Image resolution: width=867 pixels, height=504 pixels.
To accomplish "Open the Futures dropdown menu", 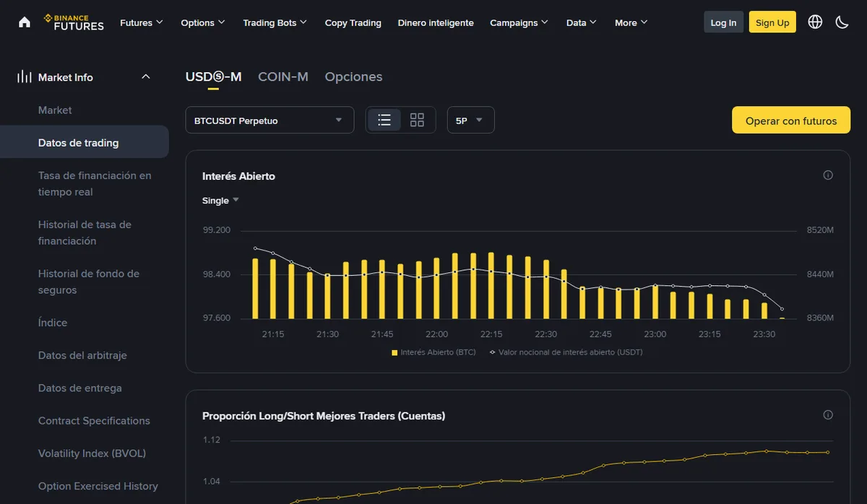I will [x=142, y=22].
